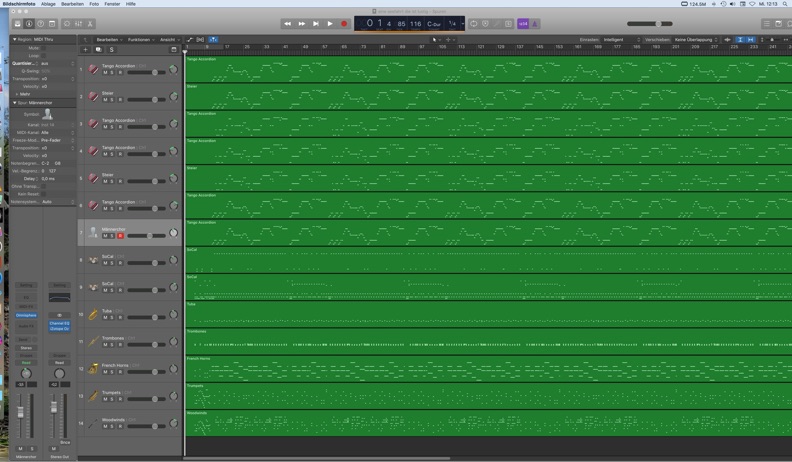Record-enable the Woodwinds track
The image size is (792, 462).
click(120, 427)
